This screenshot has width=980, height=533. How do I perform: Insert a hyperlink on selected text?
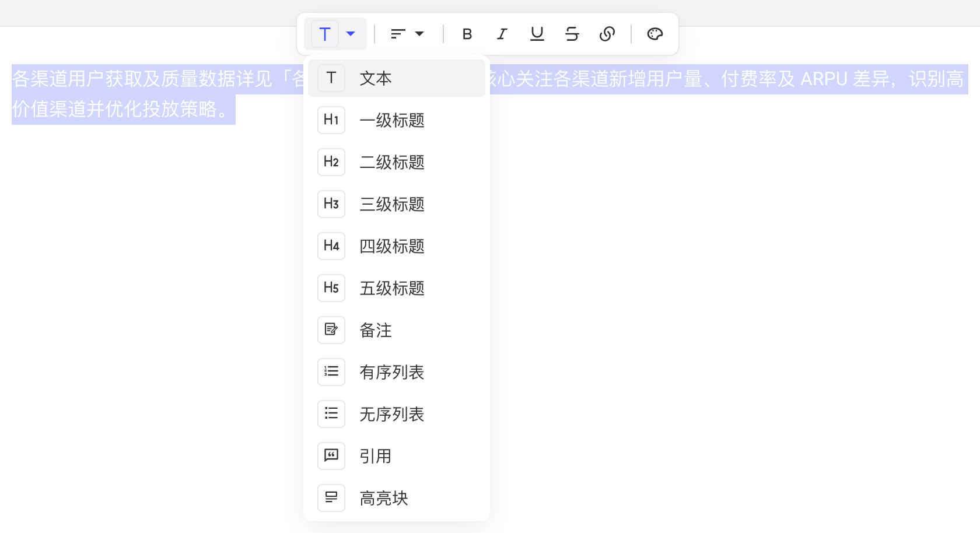coord(607,34)
